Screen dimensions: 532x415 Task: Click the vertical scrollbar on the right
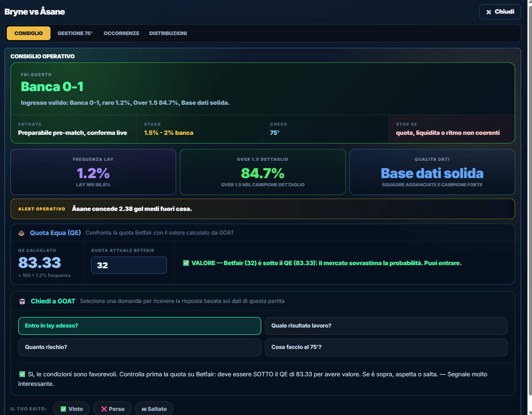(530, 200)
